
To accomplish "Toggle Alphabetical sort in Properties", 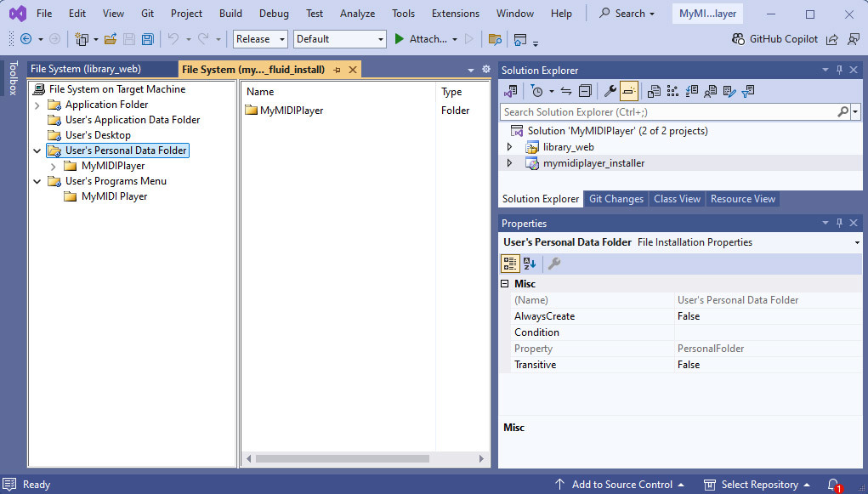I will 530,264.
